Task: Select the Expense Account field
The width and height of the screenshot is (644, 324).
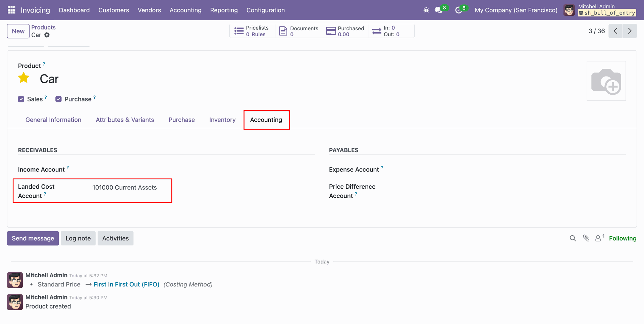Action: (x=514, y=170)
